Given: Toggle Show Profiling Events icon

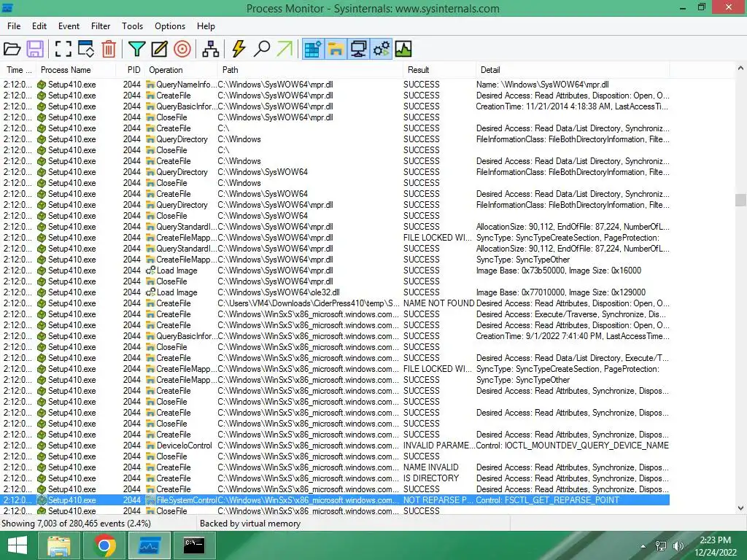Looking at the screenshot, I should [403, 49].
